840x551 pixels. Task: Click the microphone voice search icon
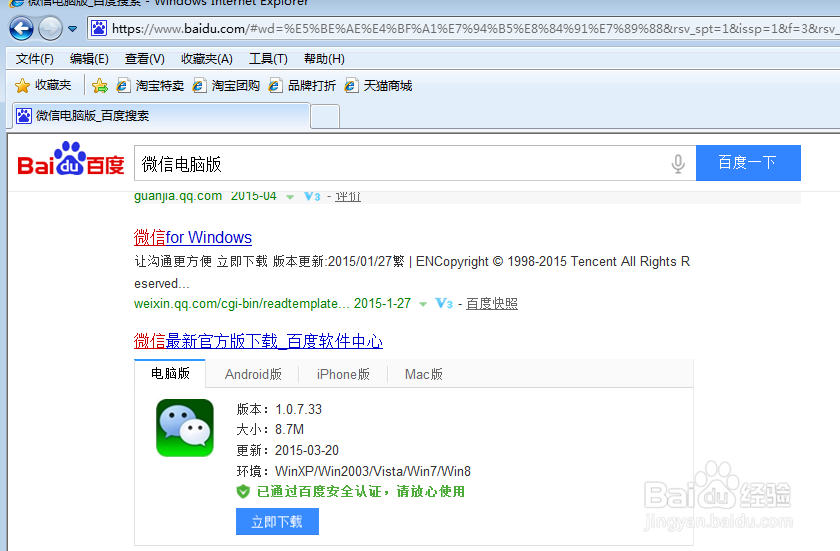click(678, 164)
